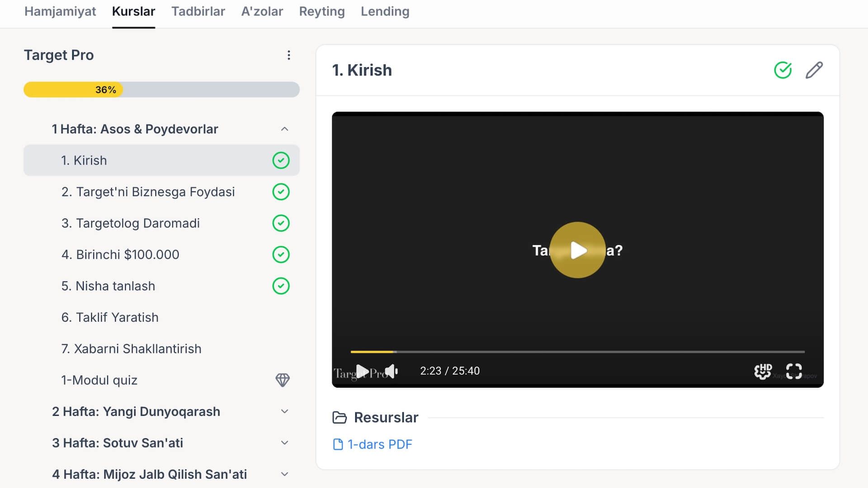Open HD quality settings gear
Screen dimensions: 868x488
(x=763, y=371)
